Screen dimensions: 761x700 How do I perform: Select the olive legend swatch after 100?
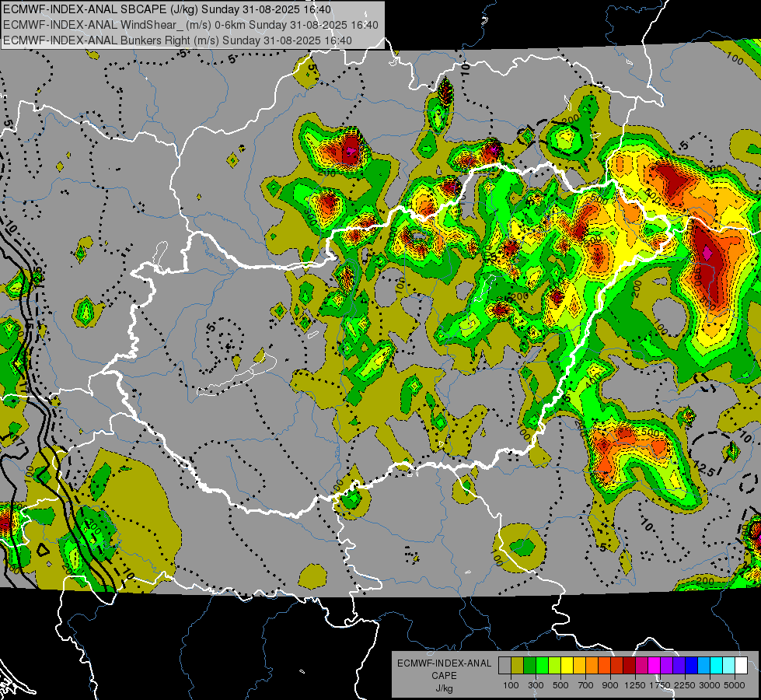click(x=518, y=666)
